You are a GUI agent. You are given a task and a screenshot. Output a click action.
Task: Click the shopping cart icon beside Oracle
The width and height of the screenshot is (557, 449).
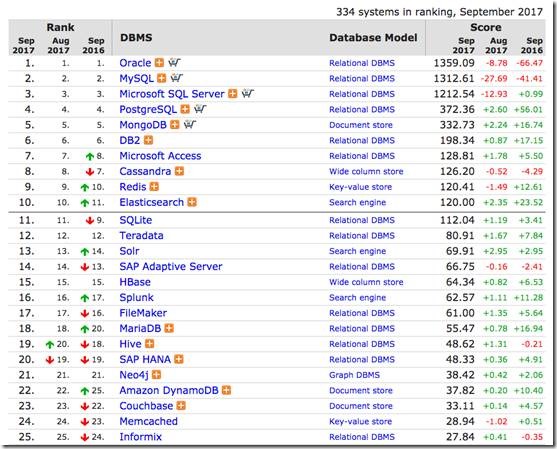click(x=174, y=63)
